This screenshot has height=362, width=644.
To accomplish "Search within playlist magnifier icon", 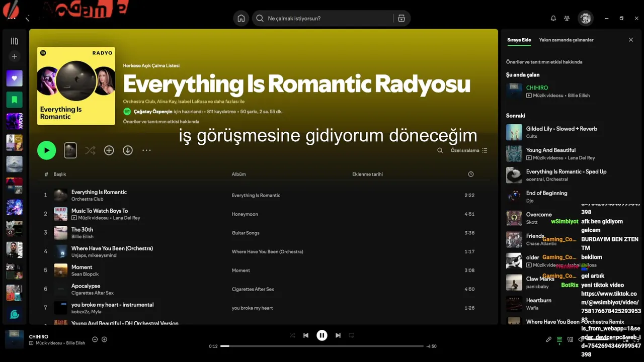I will [x=440, y=150].
